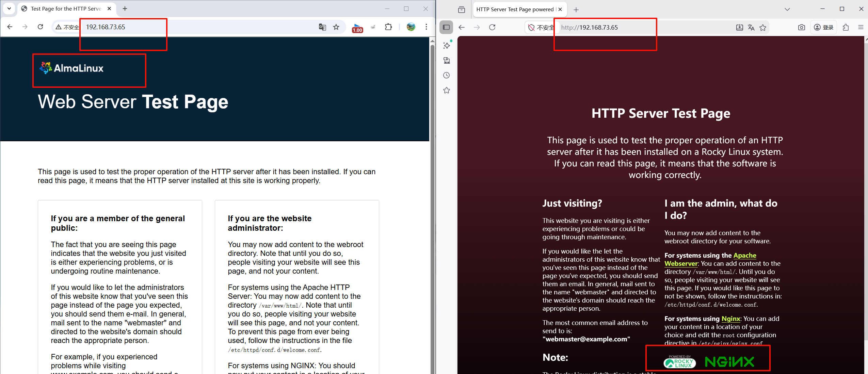Click Firefox's crossed shield security icon
This screenshot has width=868, height=374.
[x=531, y=28]
